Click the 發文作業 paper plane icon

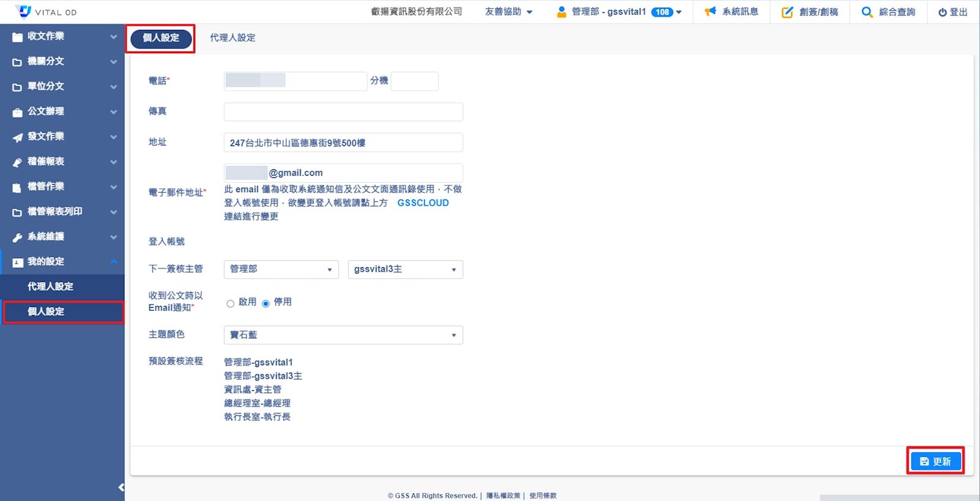(17, 137)
